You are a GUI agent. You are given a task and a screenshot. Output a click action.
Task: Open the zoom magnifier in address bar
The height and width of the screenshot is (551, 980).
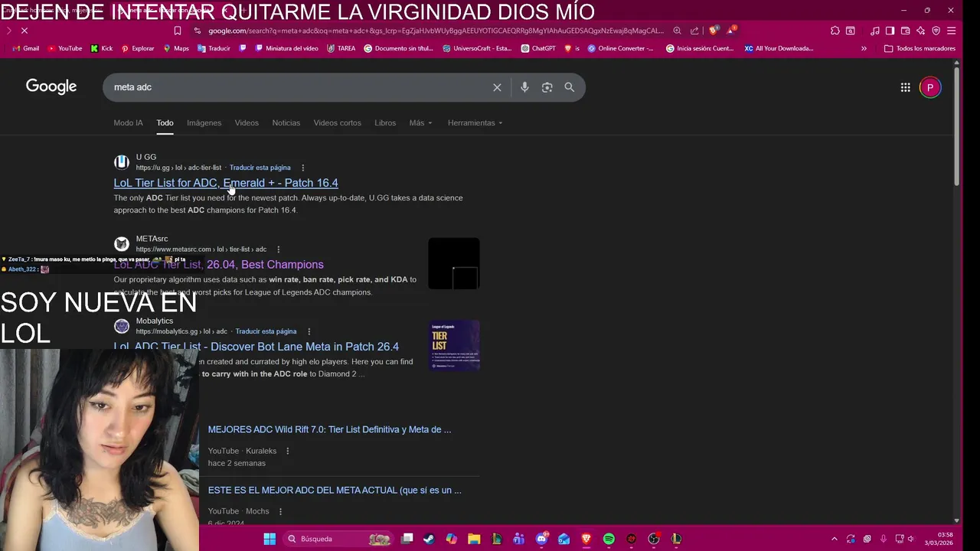click(677, 31)
